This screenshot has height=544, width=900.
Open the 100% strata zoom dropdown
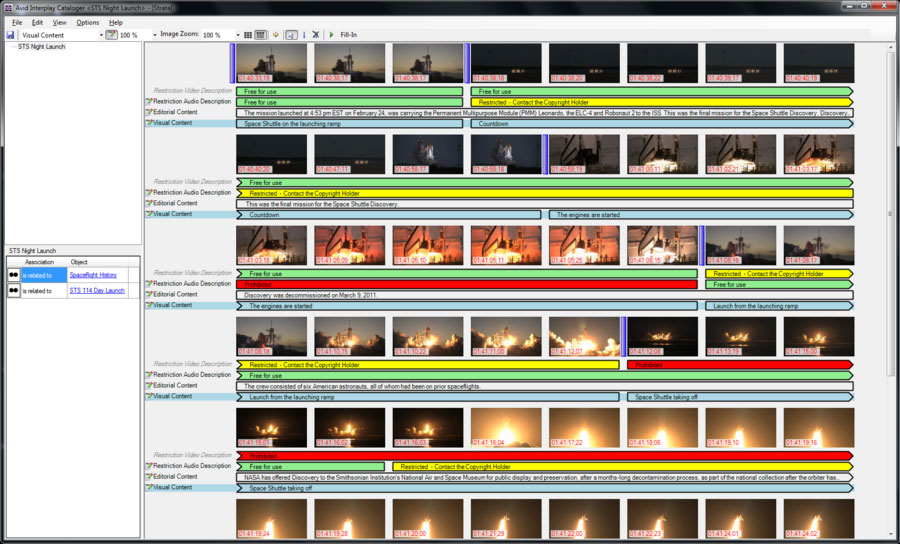155,35
